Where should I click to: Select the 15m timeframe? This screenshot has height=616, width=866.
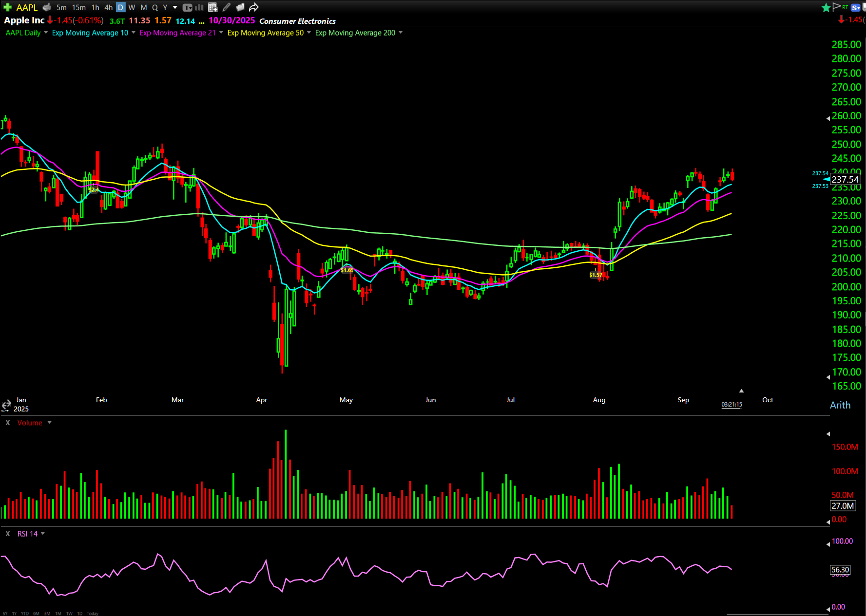tap(78, 7)
